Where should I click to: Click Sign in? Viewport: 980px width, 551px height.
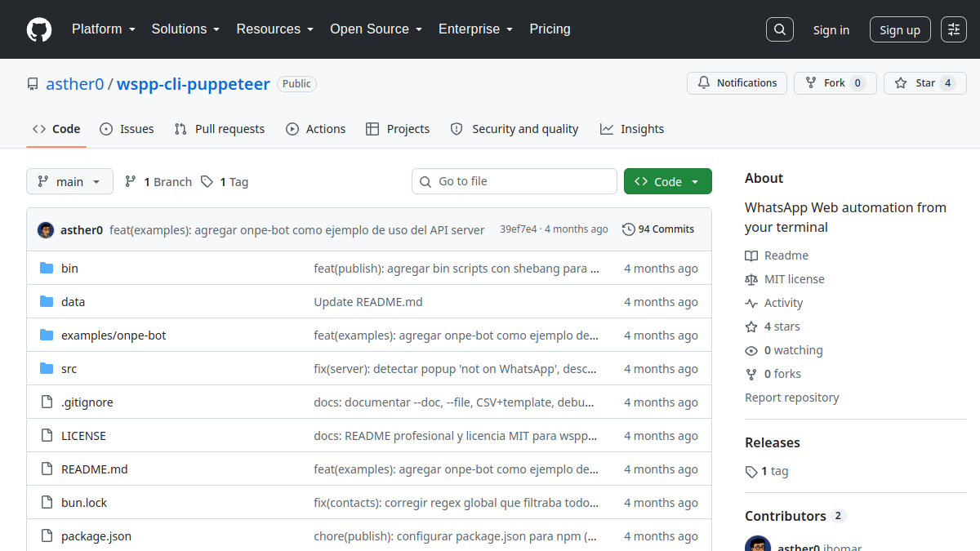(831, 29)
